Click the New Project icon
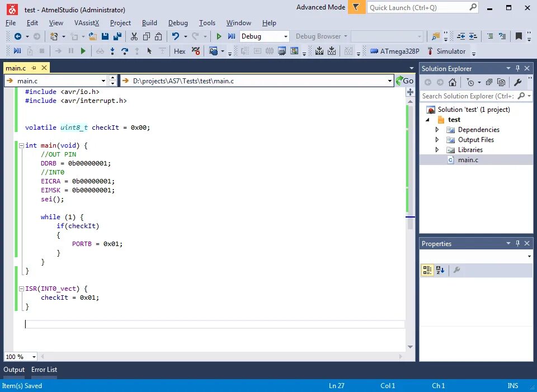The height and width of the screenshot is (392, 537). 54,36
